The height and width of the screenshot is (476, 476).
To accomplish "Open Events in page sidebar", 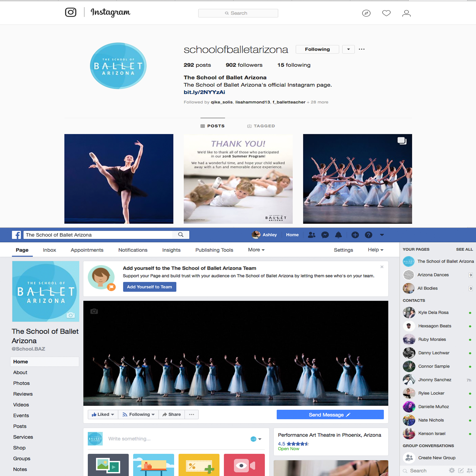I will (x=21, y=415).
